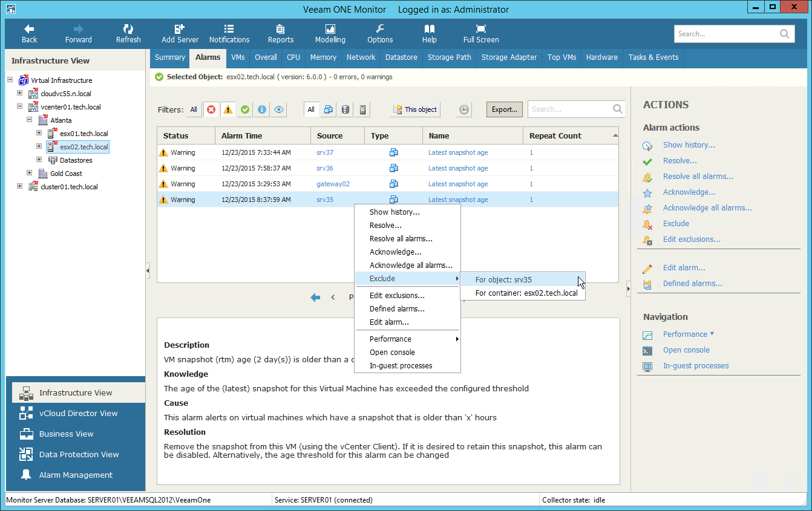The width and height of the screenshot is (812, 511).
Task: Toggle the eye acknowledged filter
Action: (x=279, y=109)
